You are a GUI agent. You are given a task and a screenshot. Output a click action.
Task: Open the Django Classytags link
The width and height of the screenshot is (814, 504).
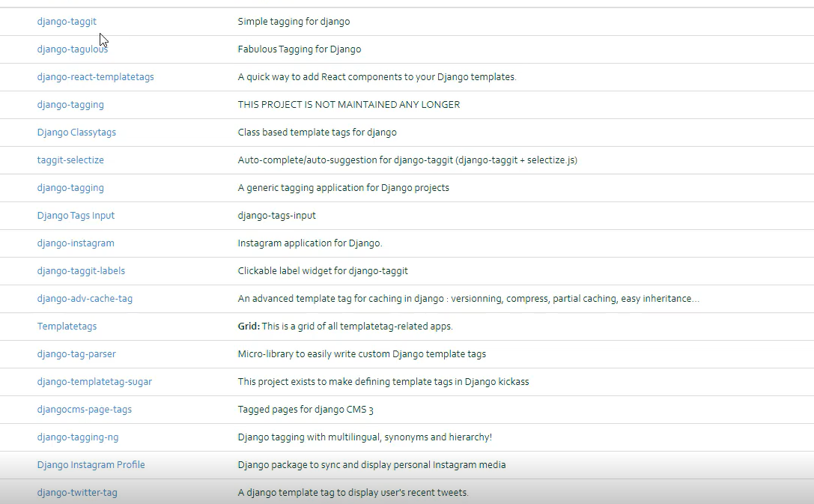tap(76, 133)
